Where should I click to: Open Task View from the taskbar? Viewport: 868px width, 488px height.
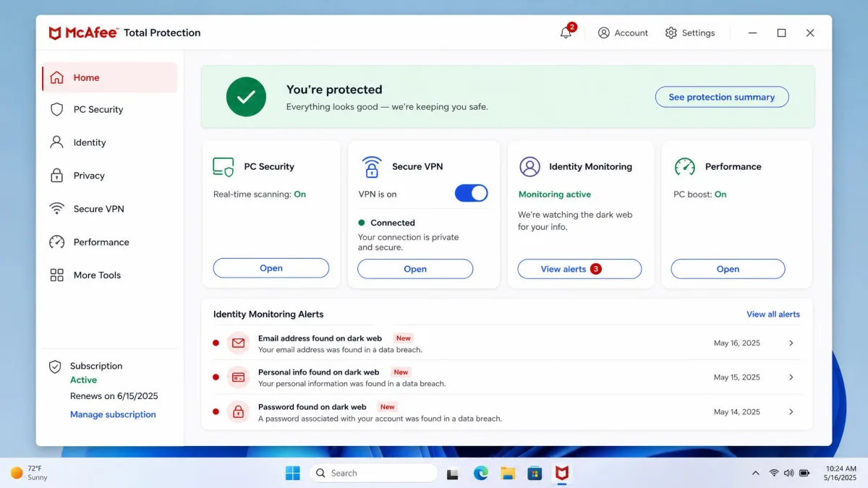coord(453,474)
